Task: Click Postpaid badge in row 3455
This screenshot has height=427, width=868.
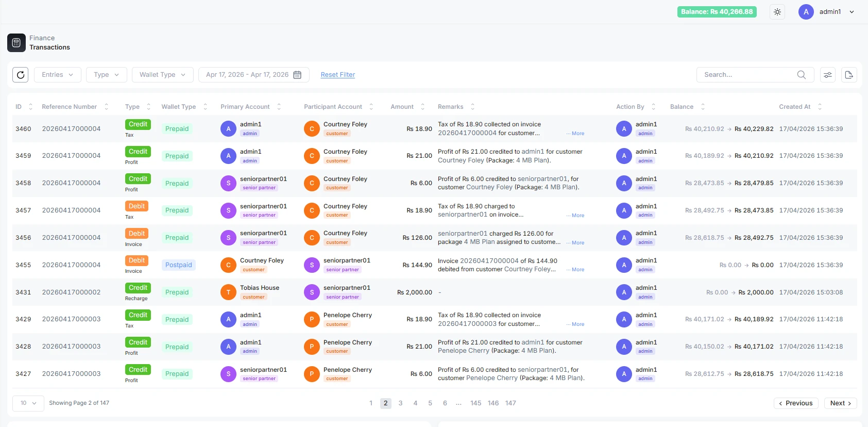Action: (x=179, y=265)
